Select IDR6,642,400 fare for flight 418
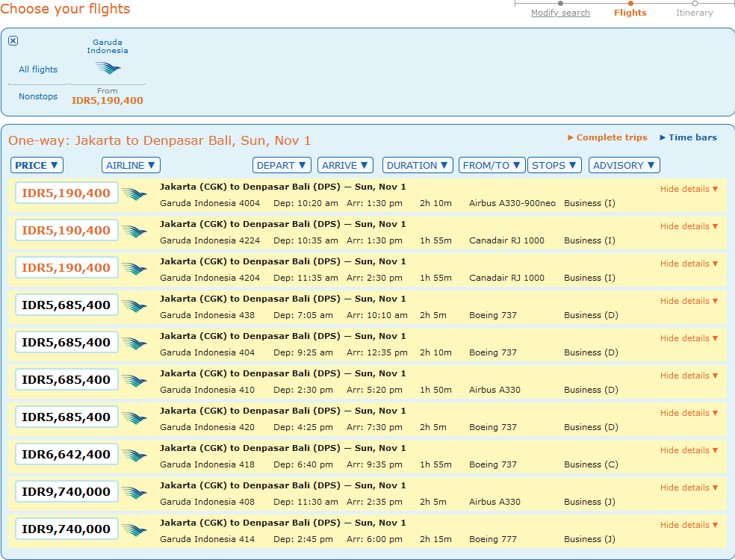This screenshot has width=735, height=560. [x=66, y=455]
